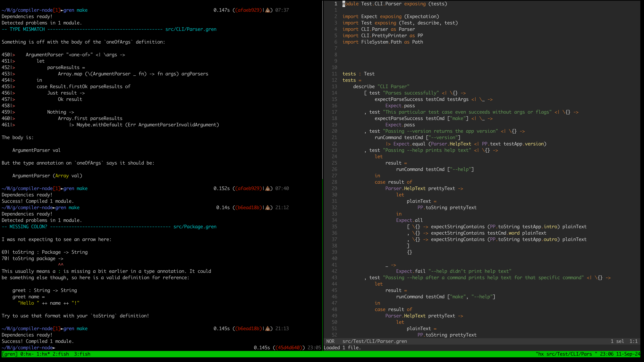The image size is (644, 362).
Task: Switch to tmux window 2:fish
Action: click(61, 354)
